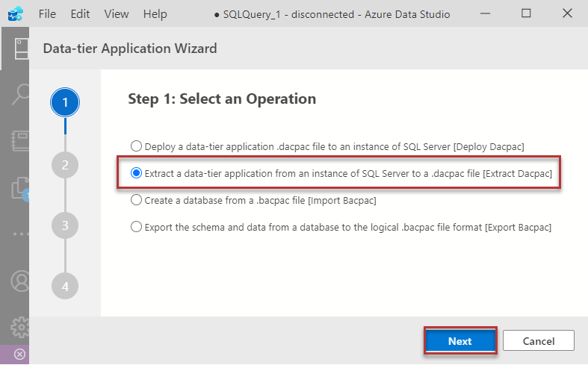Click the errors indicator in the status bar
The height and width of the screenshot is (365, 588).
20,355
